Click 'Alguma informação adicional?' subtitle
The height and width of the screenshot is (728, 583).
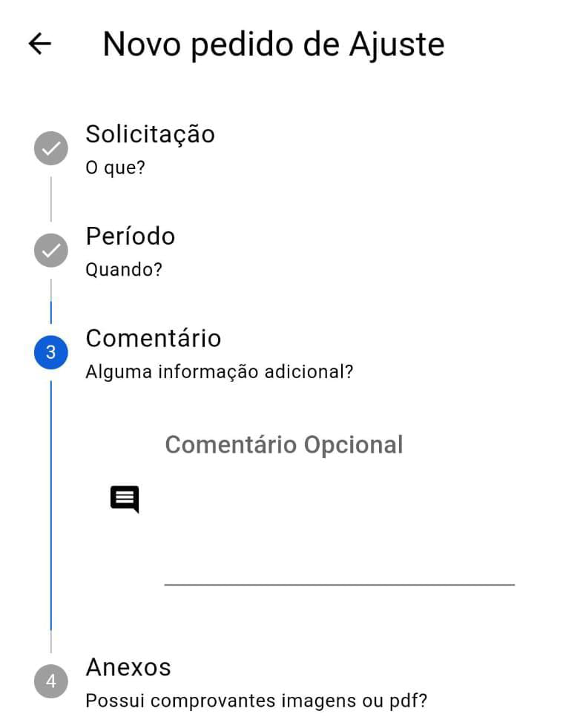220,372
